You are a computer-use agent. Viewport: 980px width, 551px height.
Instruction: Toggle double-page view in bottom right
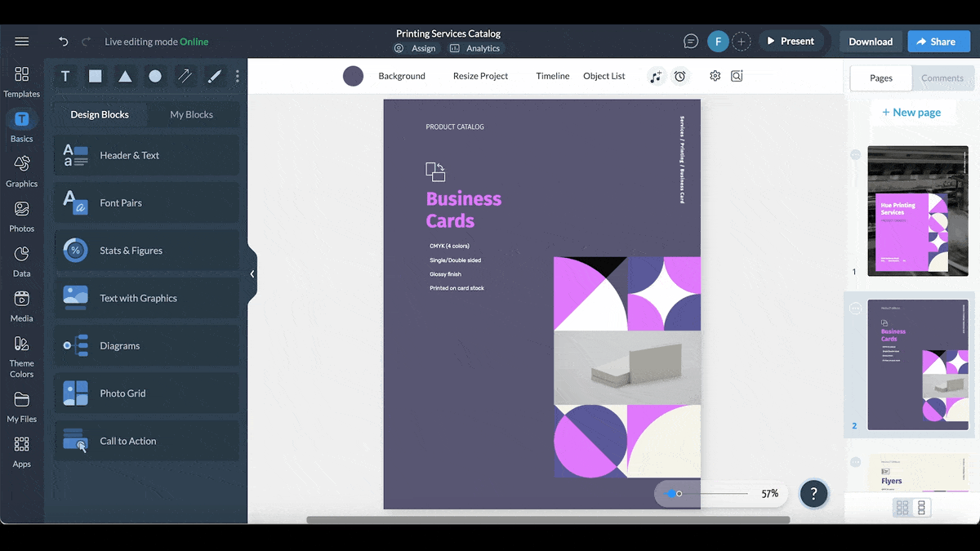(923, 508)
